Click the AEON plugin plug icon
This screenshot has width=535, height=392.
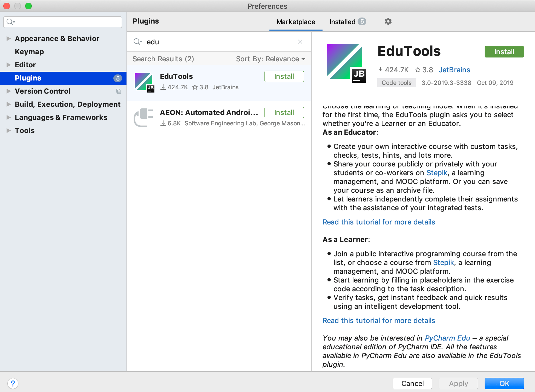(143, 118)
